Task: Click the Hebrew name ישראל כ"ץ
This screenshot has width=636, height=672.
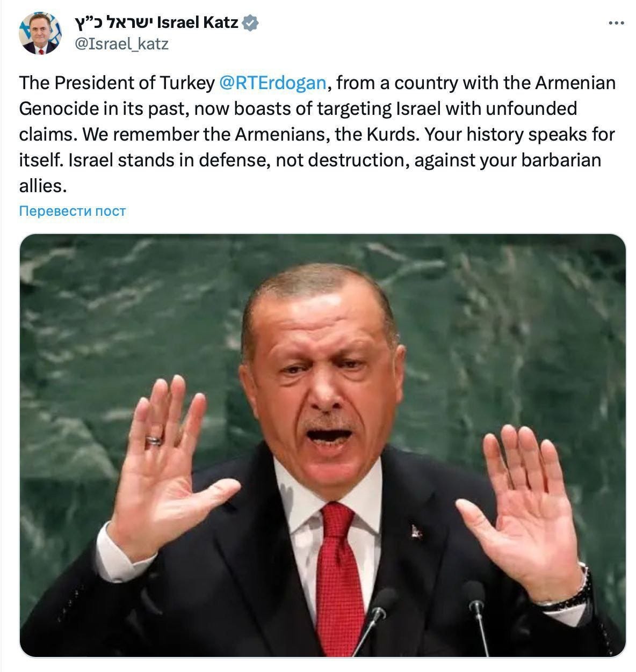Action: [113, 23]
